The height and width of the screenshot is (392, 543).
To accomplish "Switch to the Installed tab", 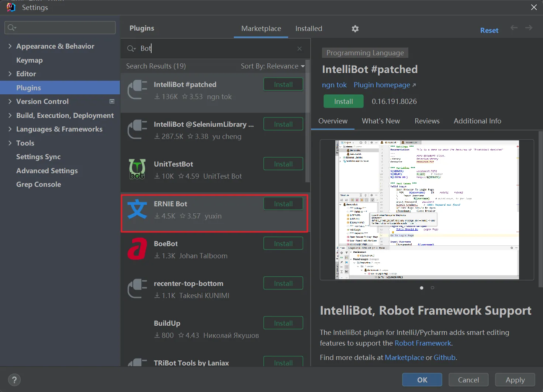I will 309,28.
